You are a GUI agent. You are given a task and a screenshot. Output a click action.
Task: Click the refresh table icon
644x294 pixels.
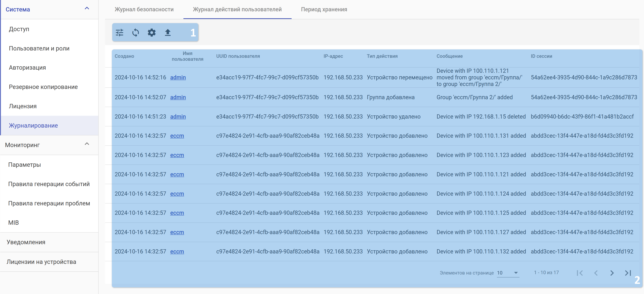[x=136, y=33]
